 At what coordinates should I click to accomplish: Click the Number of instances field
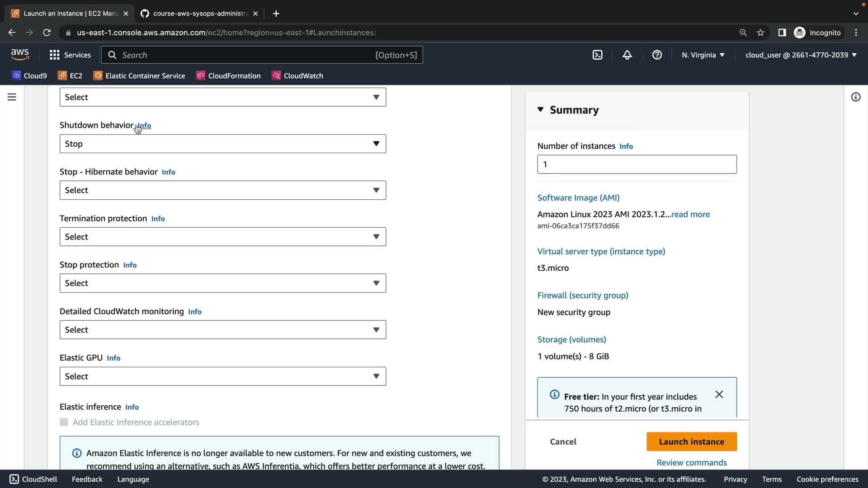point(637,164)
